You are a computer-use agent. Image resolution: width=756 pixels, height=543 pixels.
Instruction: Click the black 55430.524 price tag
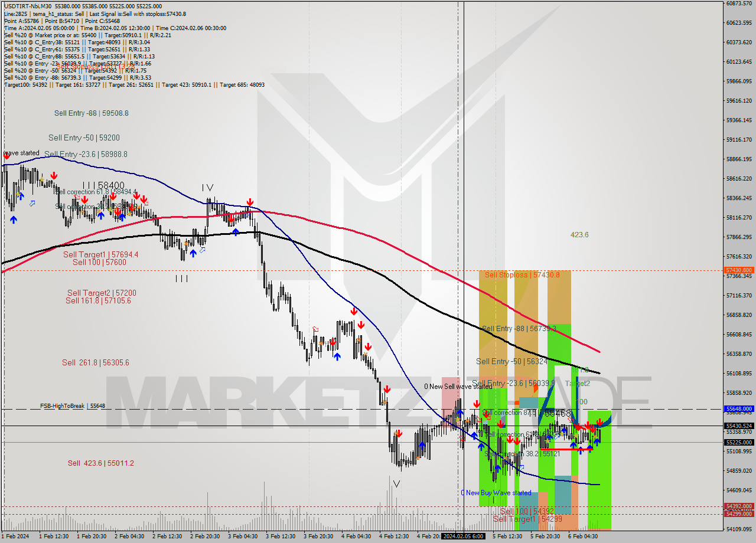pos(738,426)
